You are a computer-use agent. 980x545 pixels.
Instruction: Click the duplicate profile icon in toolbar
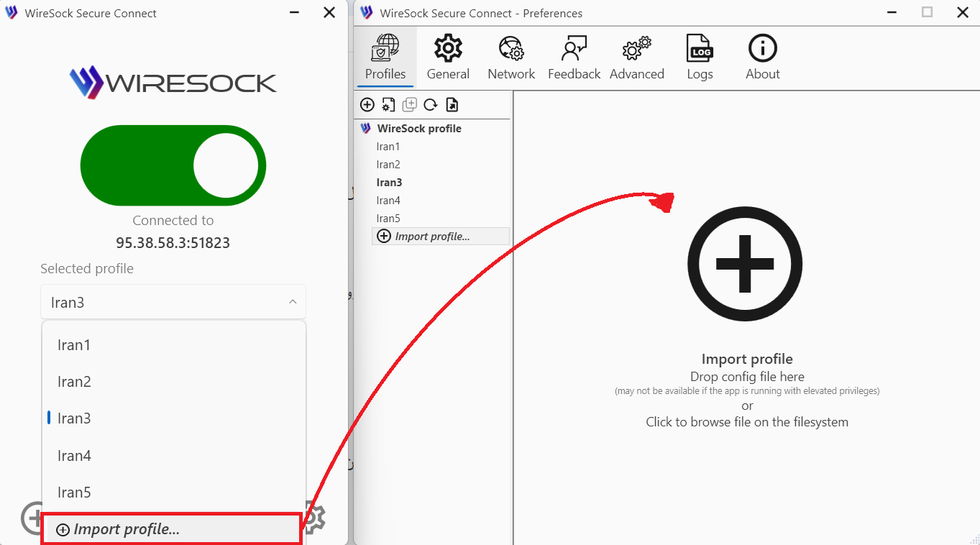click(409, 105)
